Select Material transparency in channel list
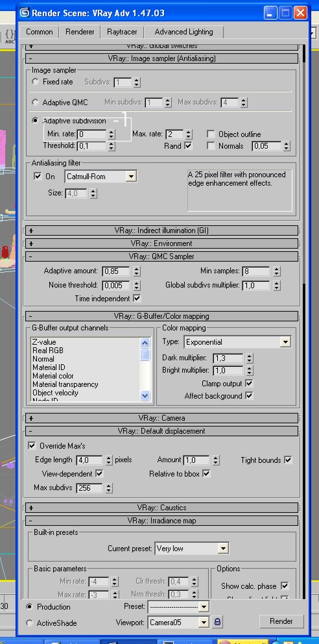319x644 pixels. click(x=65, y=384)
